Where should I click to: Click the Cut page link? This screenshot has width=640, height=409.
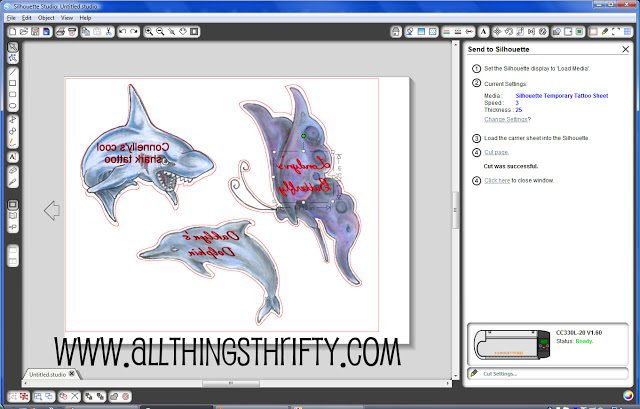[496, 152]
